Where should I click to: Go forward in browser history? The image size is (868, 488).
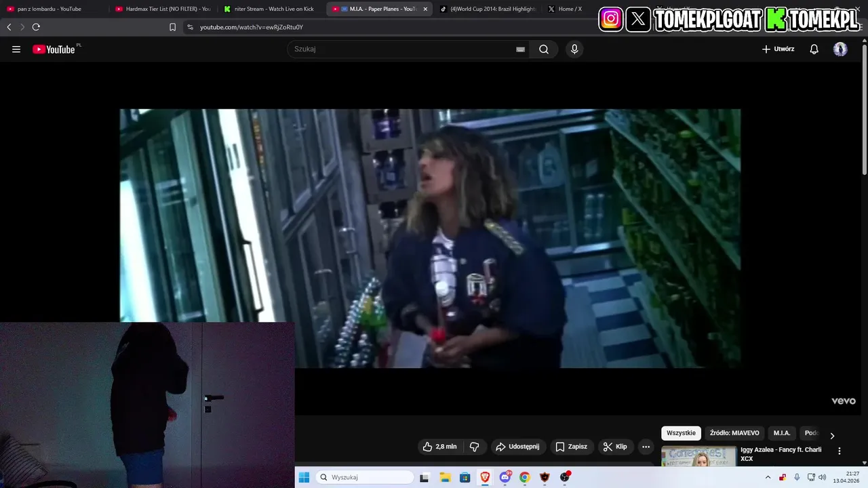(x=22, y=27)
